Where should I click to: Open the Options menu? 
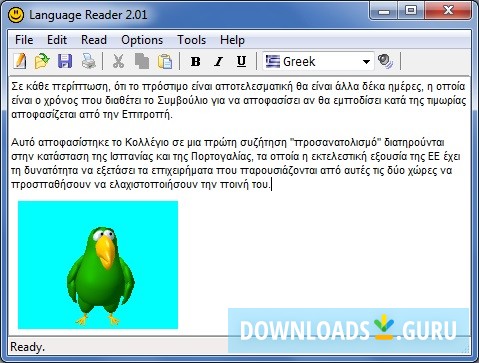[142, 40]
